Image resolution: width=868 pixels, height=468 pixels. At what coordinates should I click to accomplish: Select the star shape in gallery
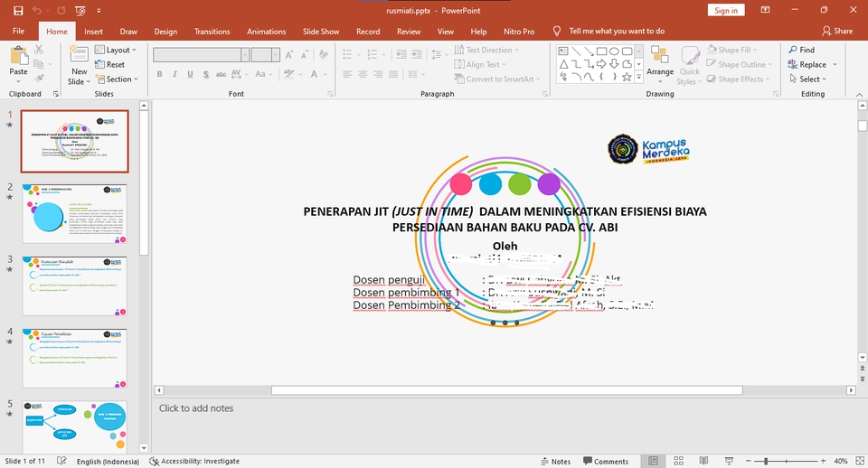627,77
